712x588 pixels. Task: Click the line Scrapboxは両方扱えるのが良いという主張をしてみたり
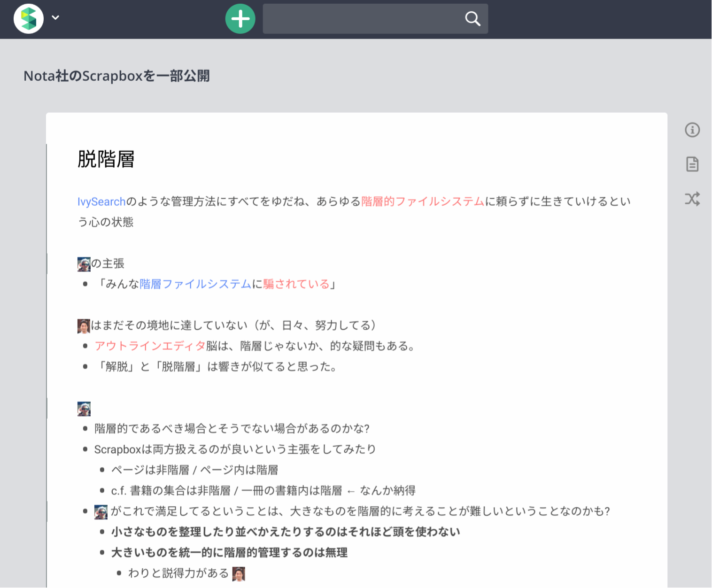click(235, 449)
